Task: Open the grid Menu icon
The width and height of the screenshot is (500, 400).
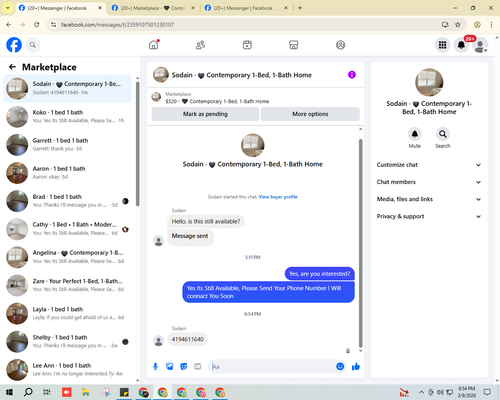Action: (442, 45)
